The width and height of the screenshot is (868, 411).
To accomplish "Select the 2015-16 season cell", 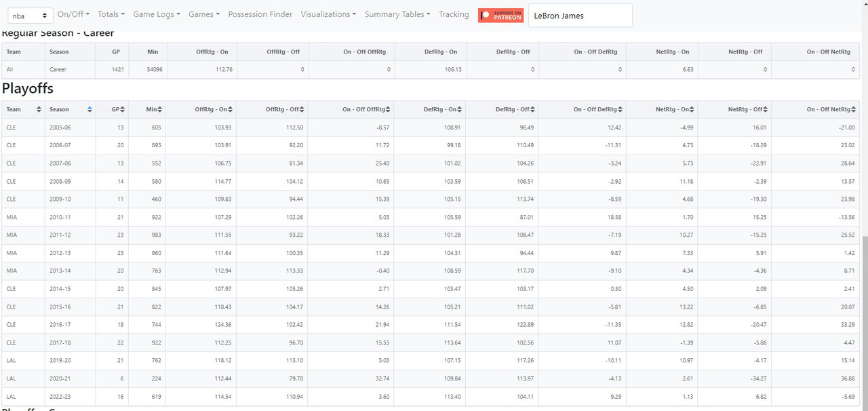I will (x=69, y=307).
